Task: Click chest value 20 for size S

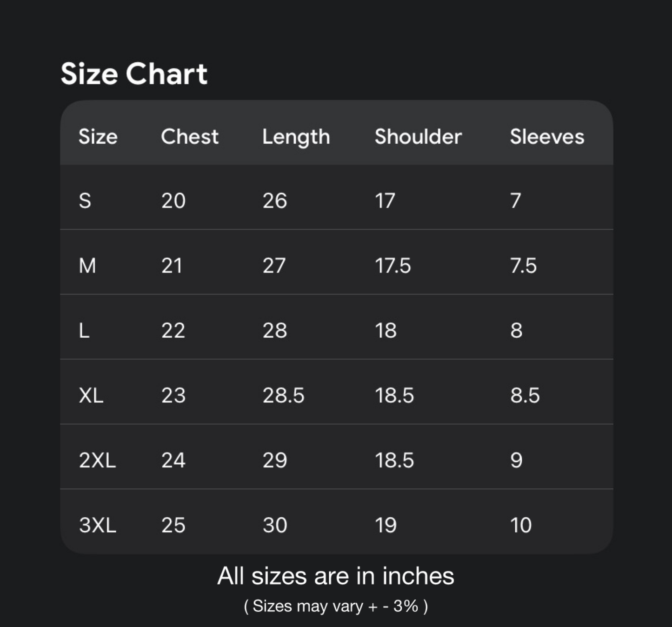Action: click(173, 201)
